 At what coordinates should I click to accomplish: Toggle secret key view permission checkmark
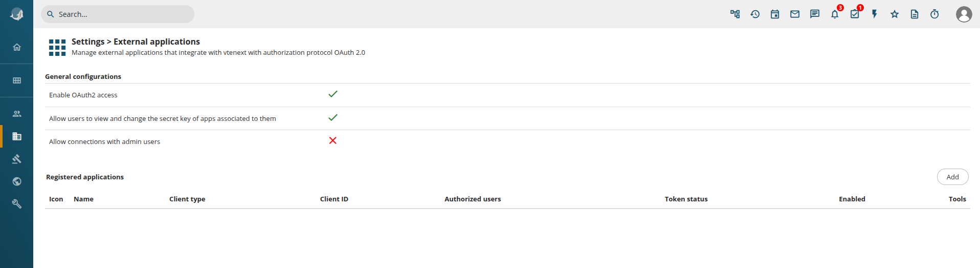coord(333,118)
